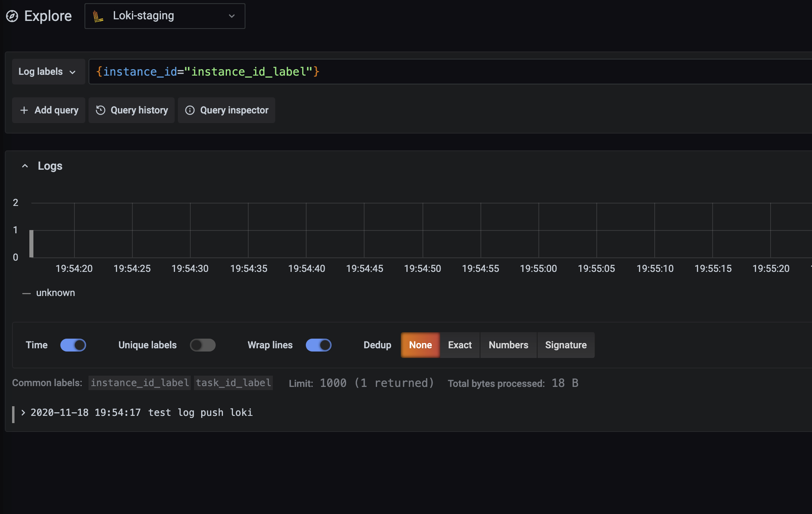Collapse the Logs panel with its chevron
Viewport: 812px width, 514px height.
click(25, 166)
